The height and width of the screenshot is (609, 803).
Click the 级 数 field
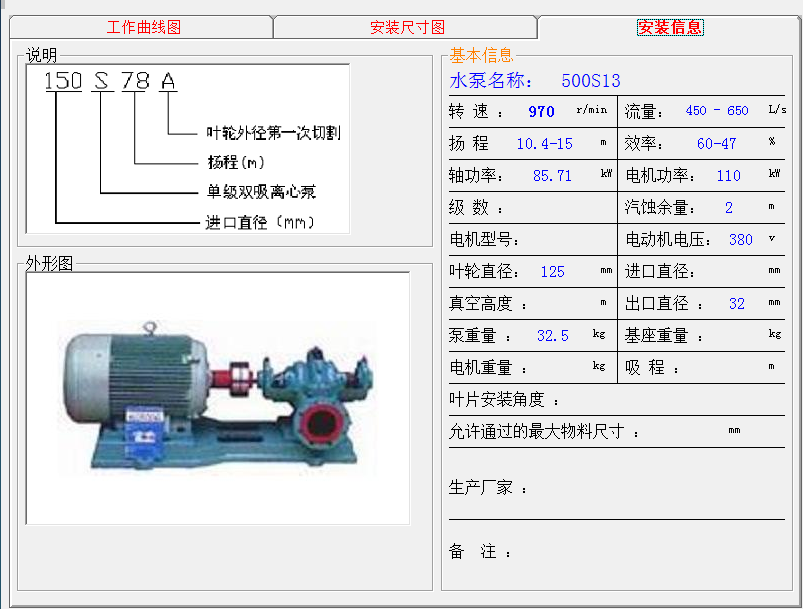[x=532, y=207]
